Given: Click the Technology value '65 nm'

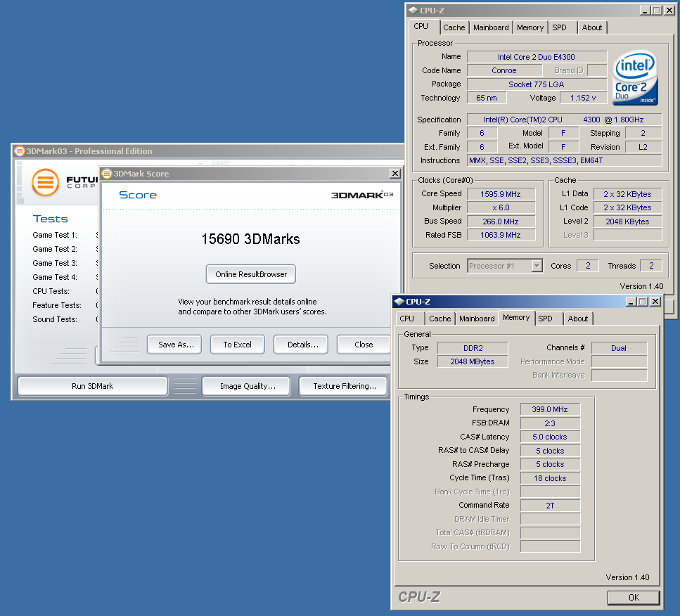Looking at the screenshot, I should click(487, 98).
